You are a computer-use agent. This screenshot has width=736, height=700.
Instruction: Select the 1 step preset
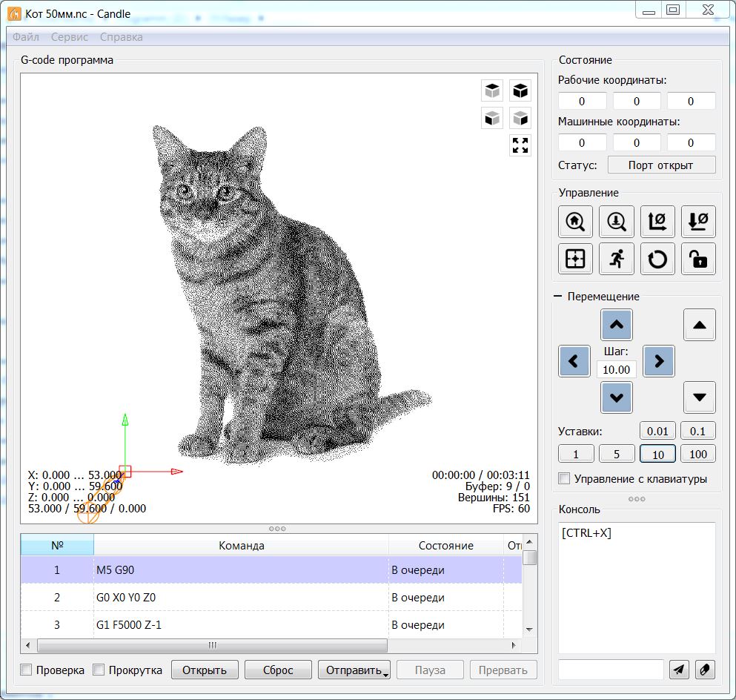[576, 454]
